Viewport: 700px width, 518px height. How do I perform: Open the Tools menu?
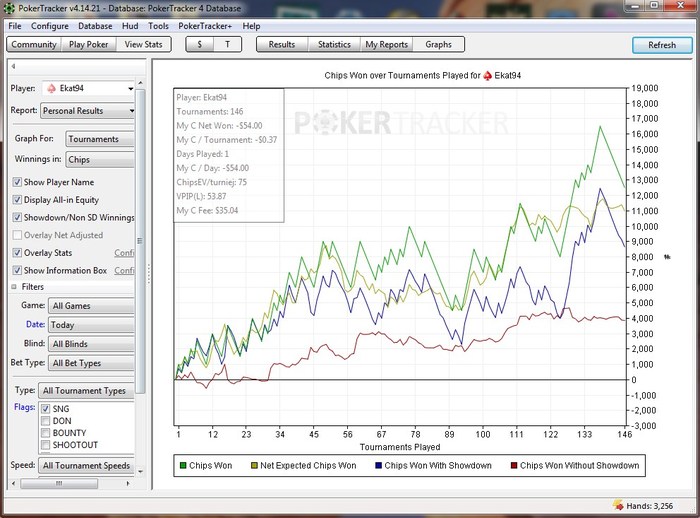158,26
